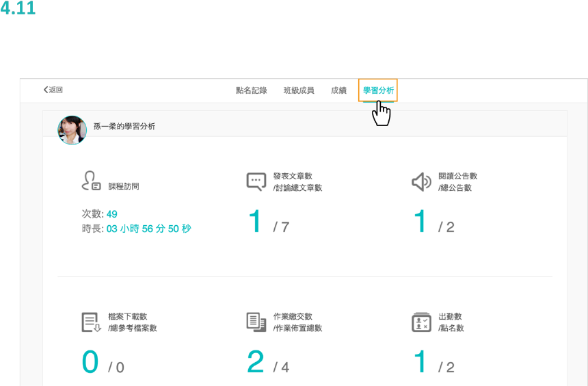The height and width of the screenshot is (386, 588).
Task: Click the duration 03 小時 56 分 50 秒
Action: (149, 229)
